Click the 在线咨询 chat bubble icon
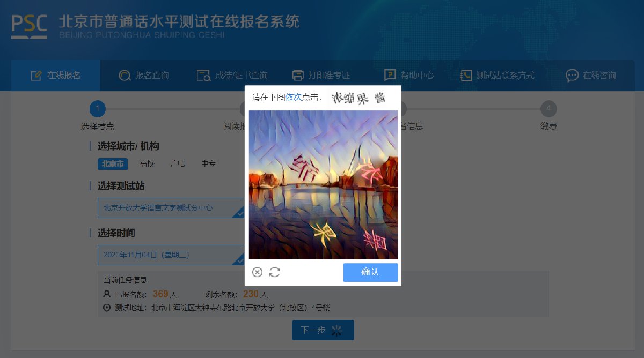644x358 pixels. pyautogui.click(x=572, y=76)
